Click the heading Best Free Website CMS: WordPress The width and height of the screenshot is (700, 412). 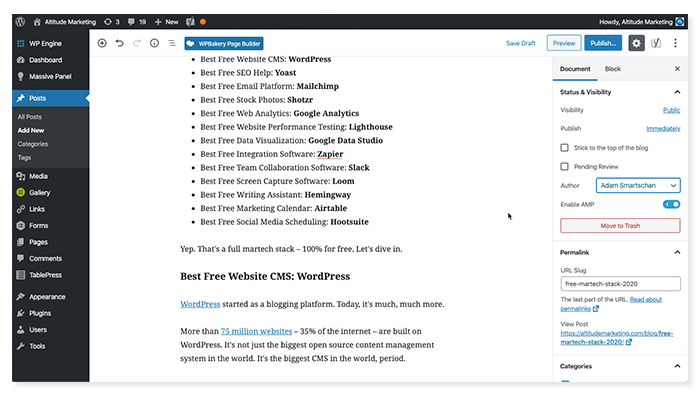pyautogui.click(x=265, y=276)
